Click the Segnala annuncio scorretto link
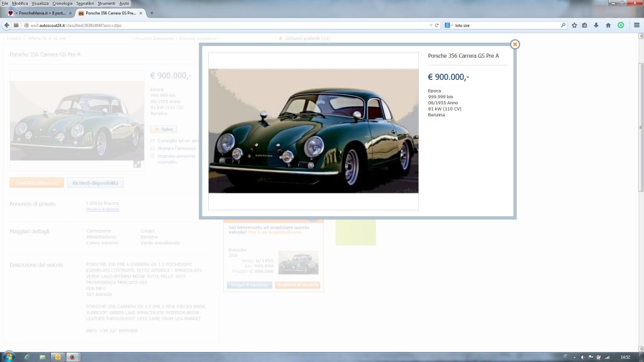Screen dimensions: 644x362 176,159
